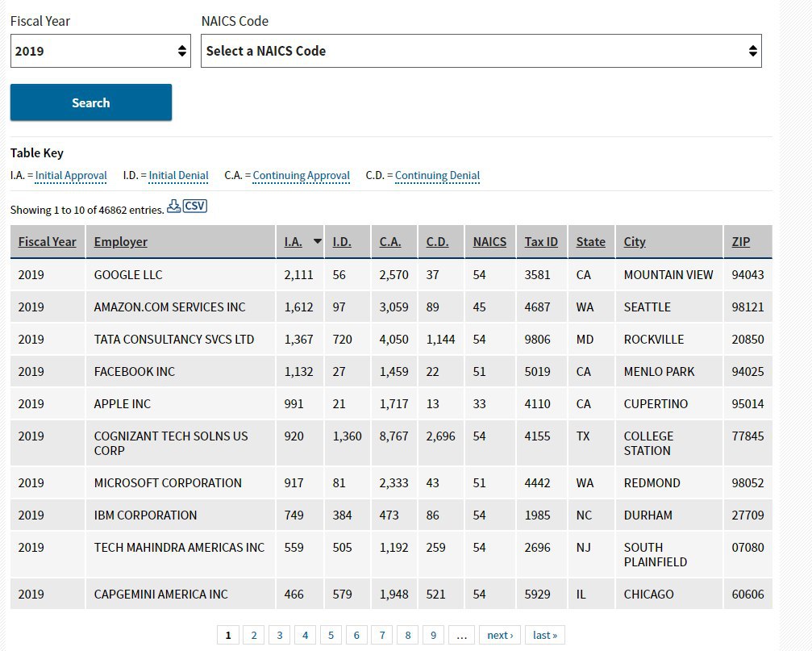Sort by the ZIP column header
Screen dimensions: 812x651
(x=740, y=242)
